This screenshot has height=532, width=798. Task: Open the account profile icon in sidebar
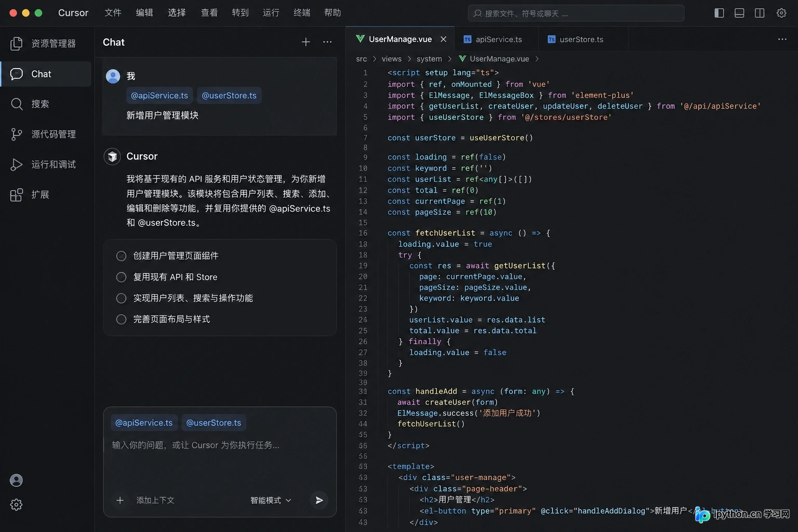16,480
